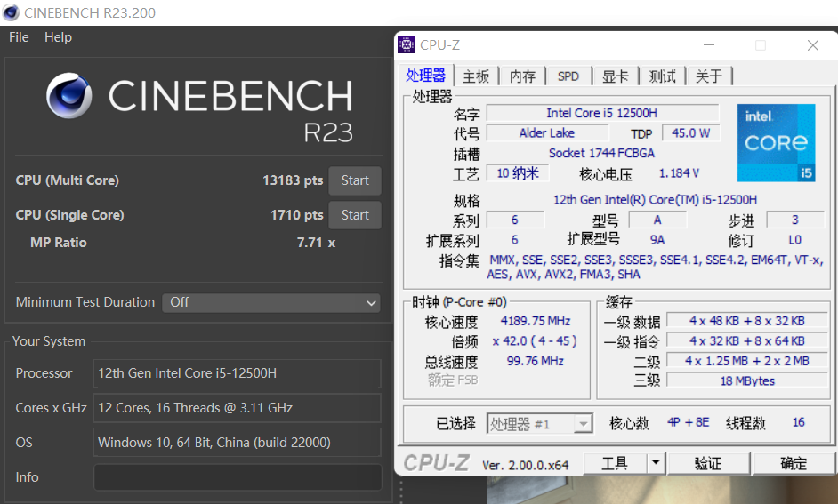Screen dimensions: 838x504
Task: Click the name value Intel Core i5 12500H
Action: (601, 113)
